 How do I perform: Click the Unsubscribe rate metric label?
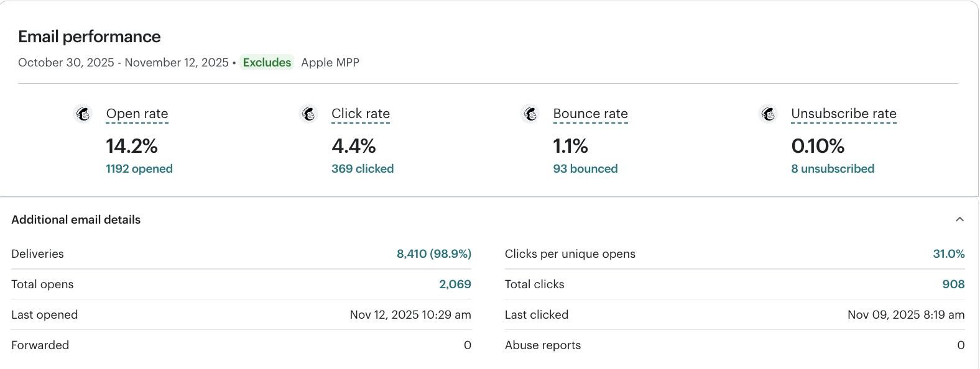pos(843,114)
